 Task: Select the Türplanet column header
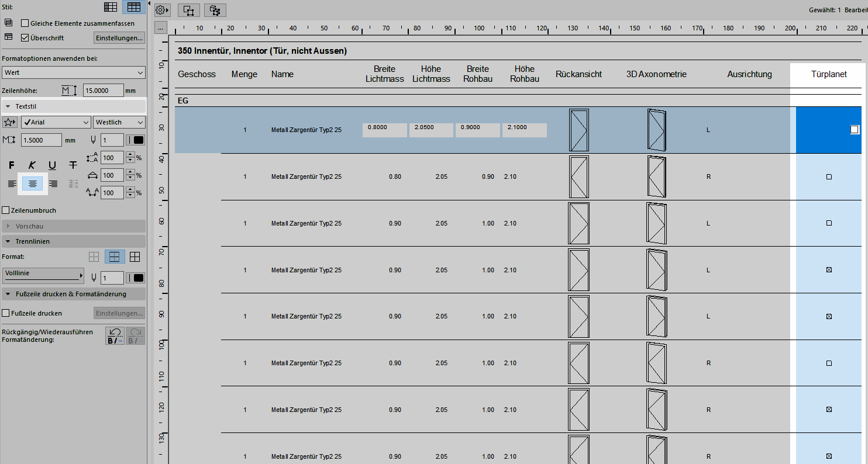(x=828, y=74)
